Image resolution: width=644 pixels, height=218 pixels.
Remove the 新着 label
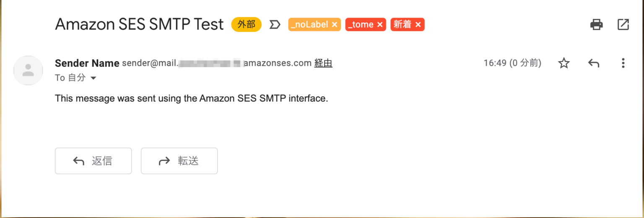click(418, 25)
